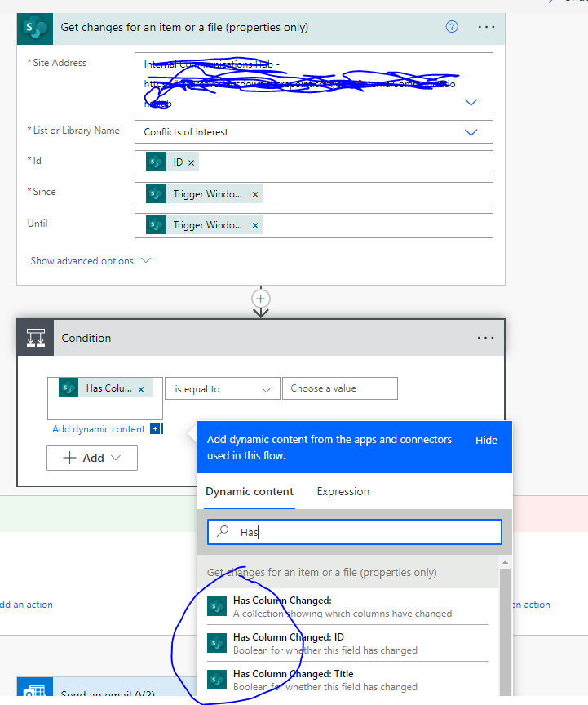588x705 pixels.
Task: Switch to the Dynamic content tab
Action: [x=250, y=491]
